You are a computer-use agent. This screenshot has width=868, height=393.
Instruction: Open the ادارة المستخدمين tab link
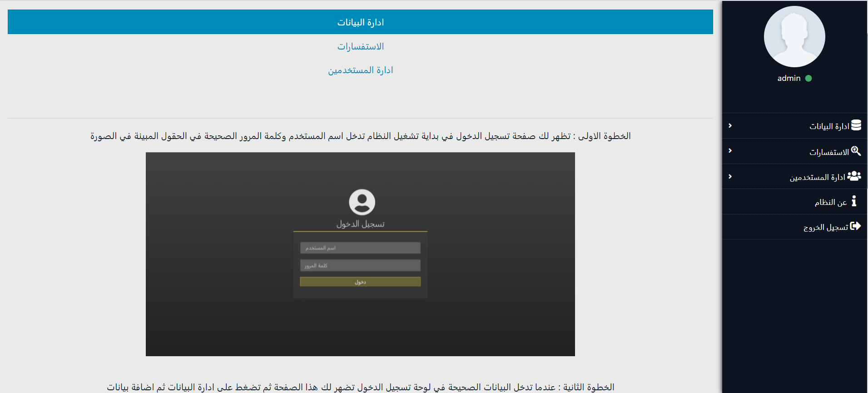[x=360, y=70]
